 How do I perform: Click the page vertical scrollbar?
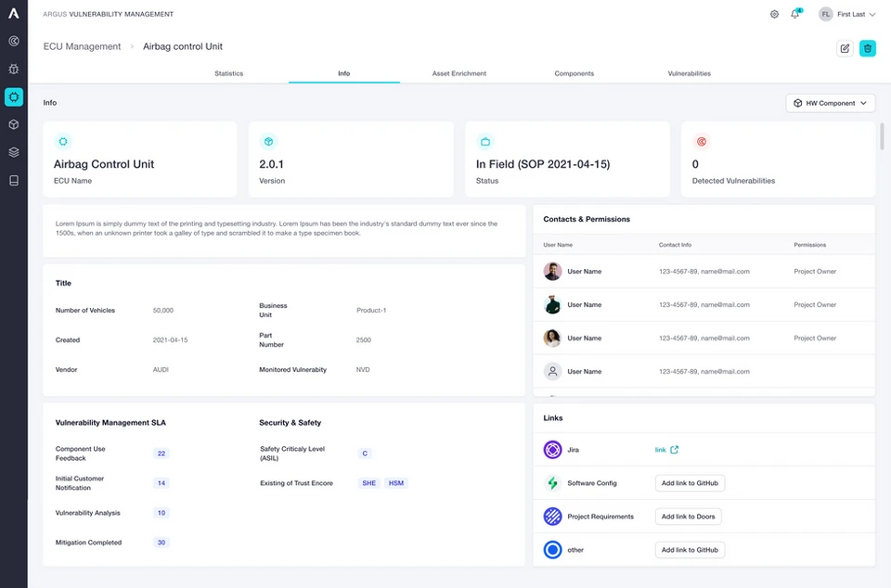click(882, 136)
